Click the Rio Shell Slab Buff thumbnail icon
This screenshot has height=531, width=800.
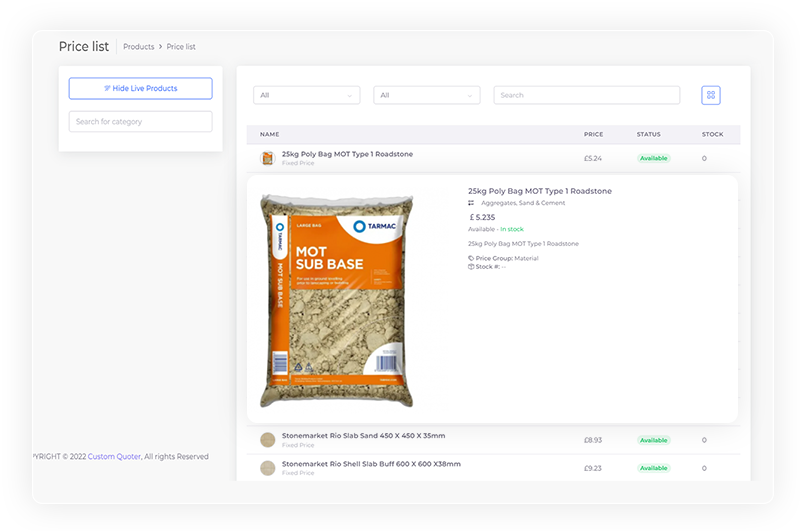267,468
